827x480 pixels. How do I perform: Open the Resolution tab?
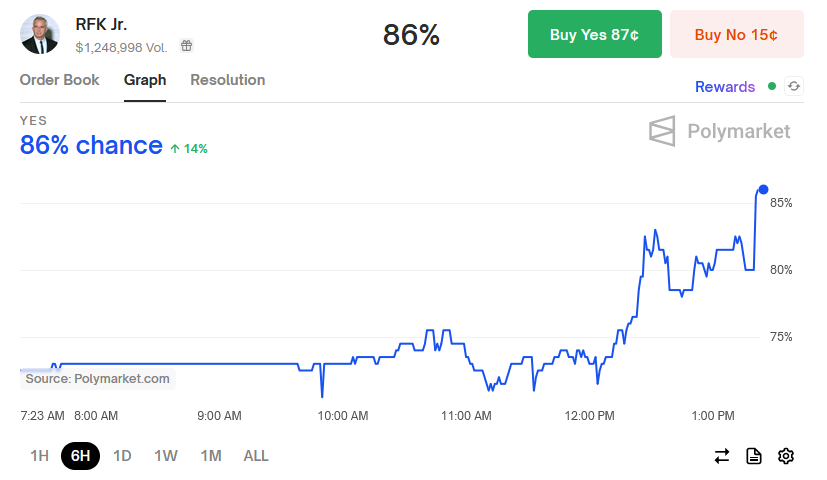[228, 80]
